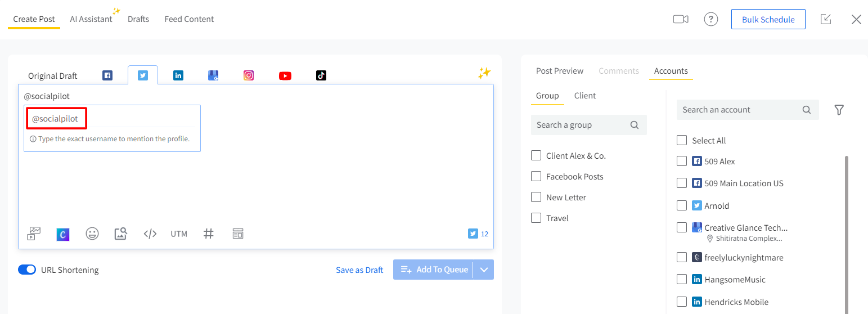The height and width of the screenshot is (314, 868).
Task: Expand the Add To Queue dropdown arrow
Action: coord(484,270)
